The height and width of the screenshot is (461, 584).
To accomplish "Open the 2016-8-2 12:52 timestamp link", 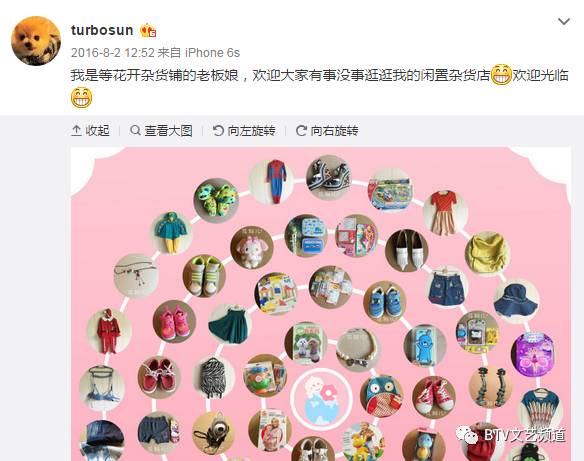I will click(112, 53).
